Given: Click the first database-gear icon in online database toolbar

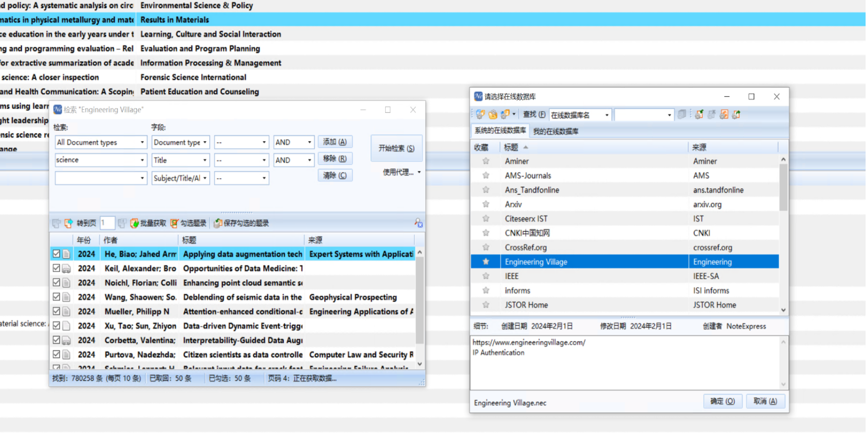Looking at the screenshot, I should (480, 114).
